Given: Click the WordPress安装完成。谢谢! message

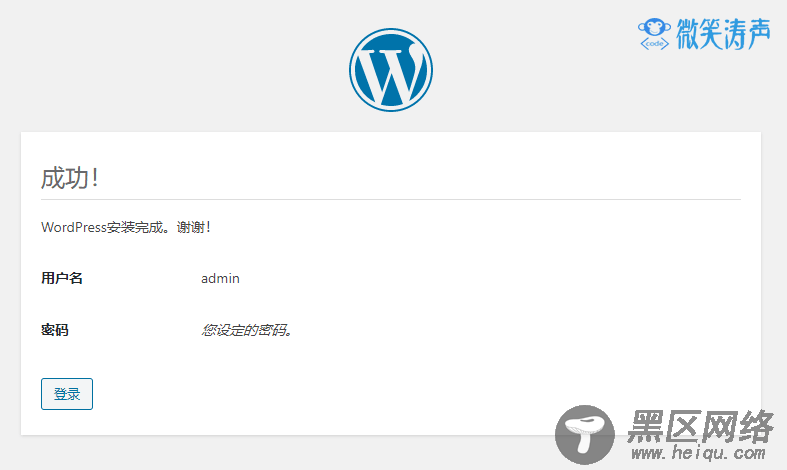Looking at the screenshot, I should pyautogui.click(x=125, y=227).
